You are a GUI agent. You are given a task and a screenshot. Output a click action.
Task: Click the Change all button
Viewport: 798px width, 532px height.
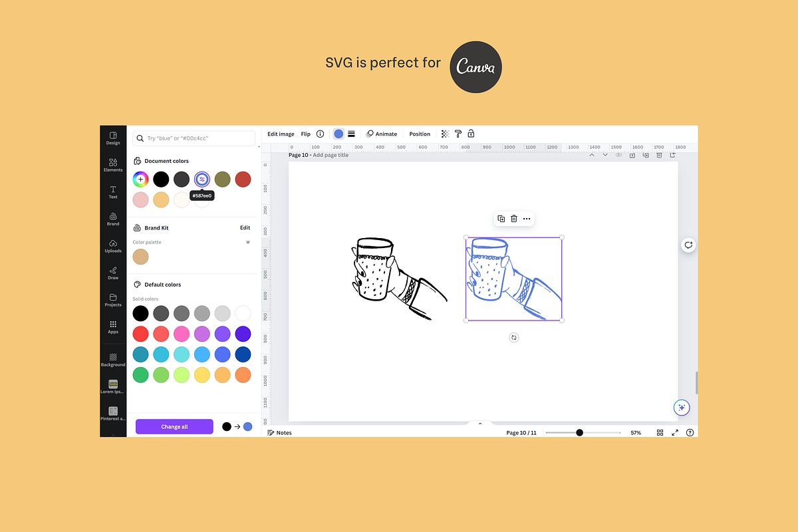[x=174, y=427]
